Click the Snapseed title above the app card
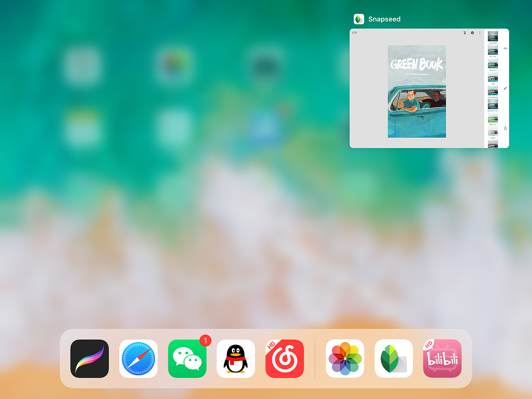 384,19
